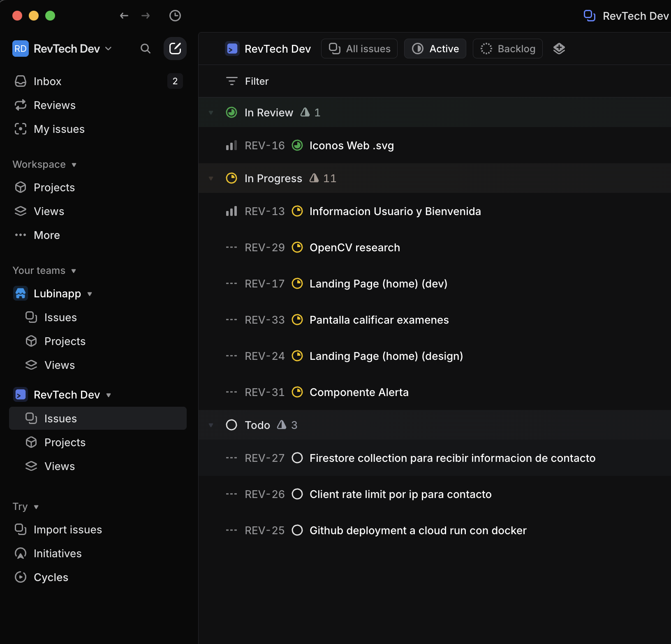Collapse the RevTech Dev team in sidebar

pos(109,395)
